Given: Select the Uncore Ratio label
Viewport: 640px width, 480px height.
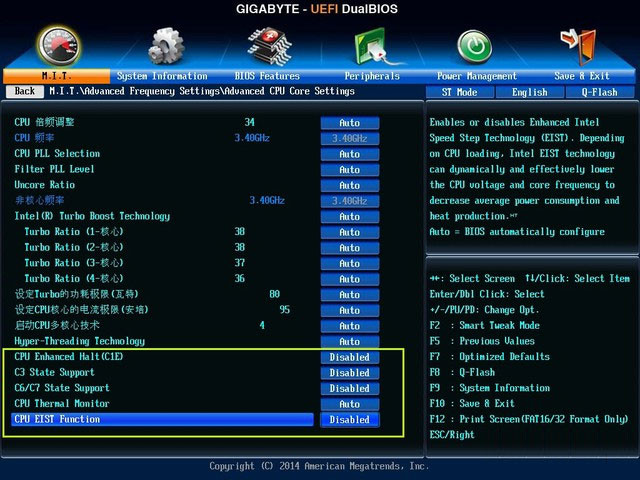Looking at the screenshot, I should click(x=44, y=185).
